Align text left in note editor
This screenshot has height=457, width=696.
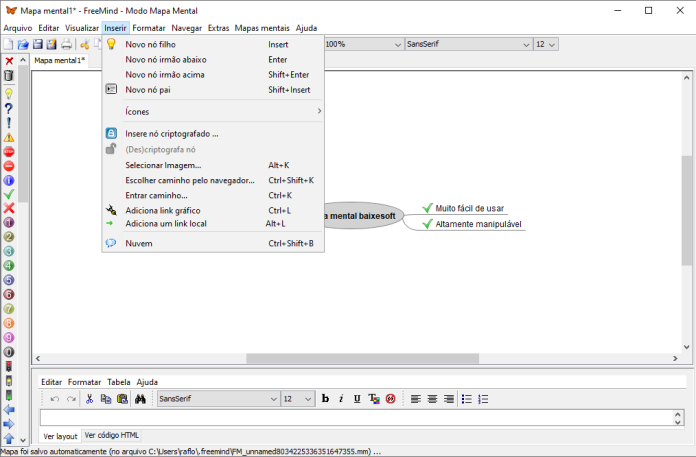415,399
